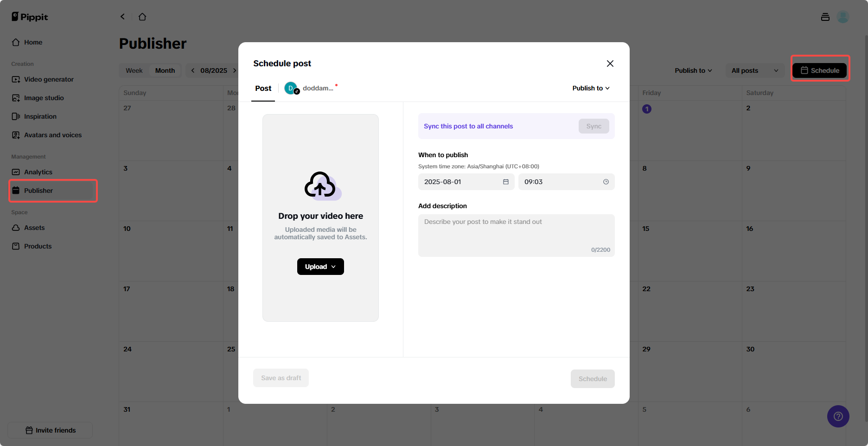Click the Add description text area
This screenshot has height=446, width=868.
[x=517, y=236]
